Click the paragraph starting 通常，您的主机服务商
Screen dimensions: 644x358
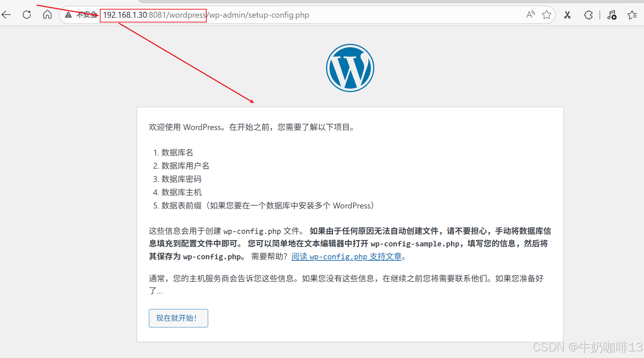pyautogui.click(x=346, y=284)
